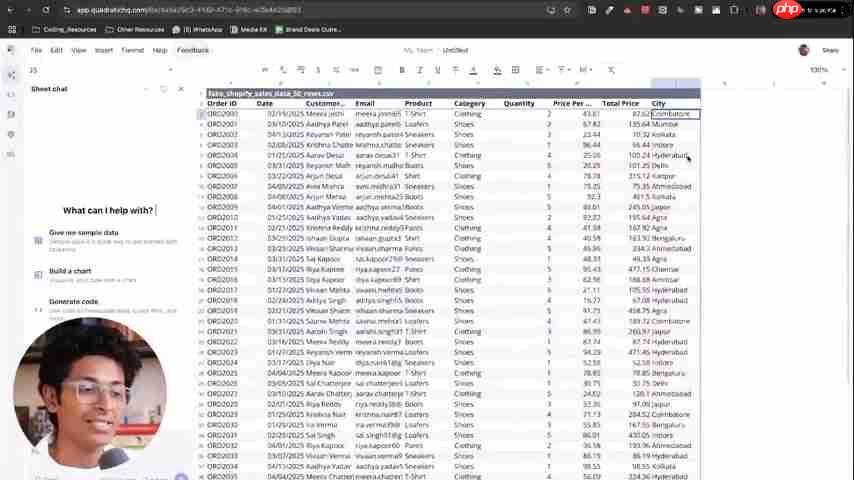854x480 pixels.
Task: Open the Sheet chat history icon
Action: click(x=163, y=89)
